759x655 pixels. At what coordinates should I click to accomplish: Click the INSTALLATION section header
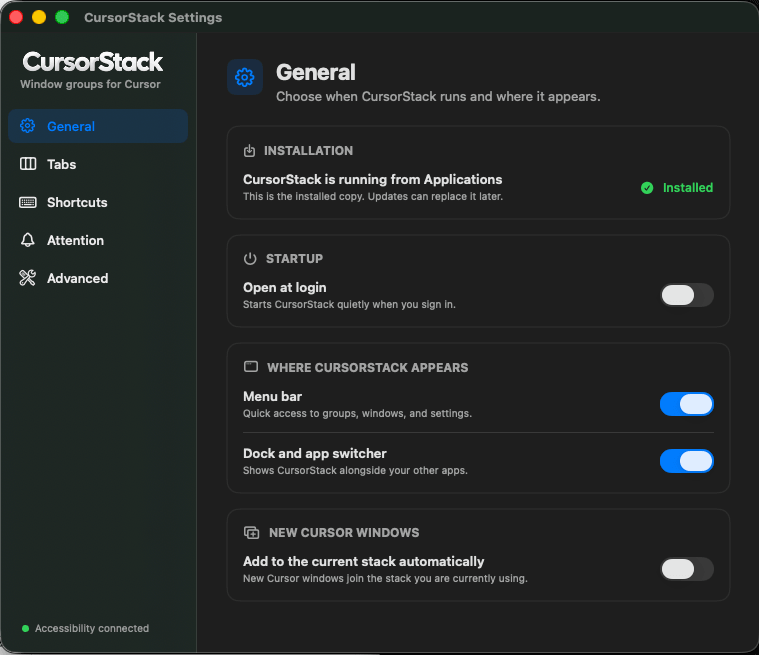[x=308, y=151]
